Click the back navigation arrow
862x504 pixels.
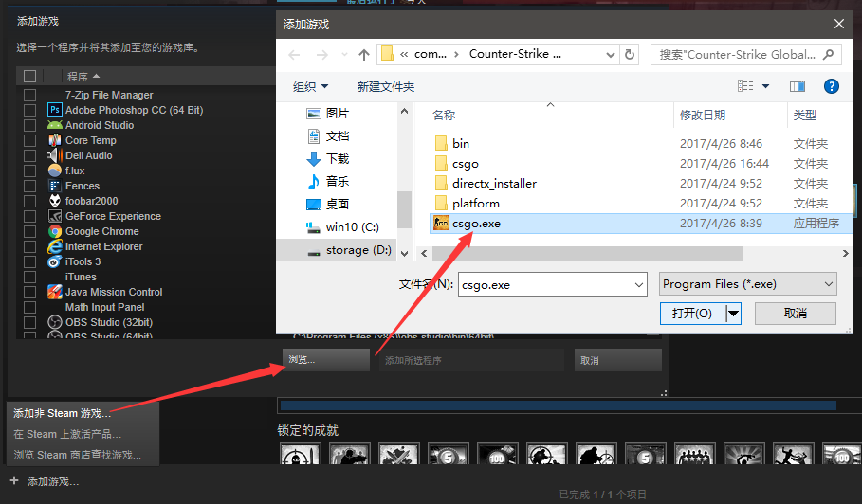click(295, 55)
